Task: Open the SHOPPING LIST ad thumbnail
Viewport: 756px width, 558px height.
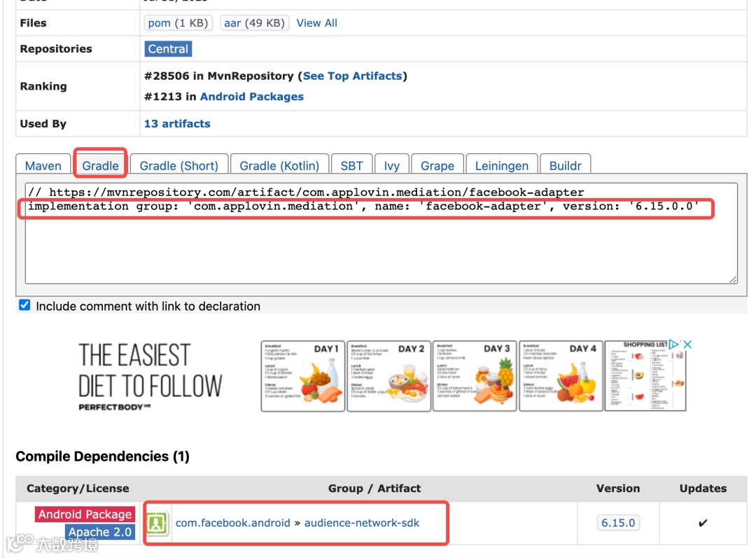Action: pyautogui.click(x=645, y=376)
